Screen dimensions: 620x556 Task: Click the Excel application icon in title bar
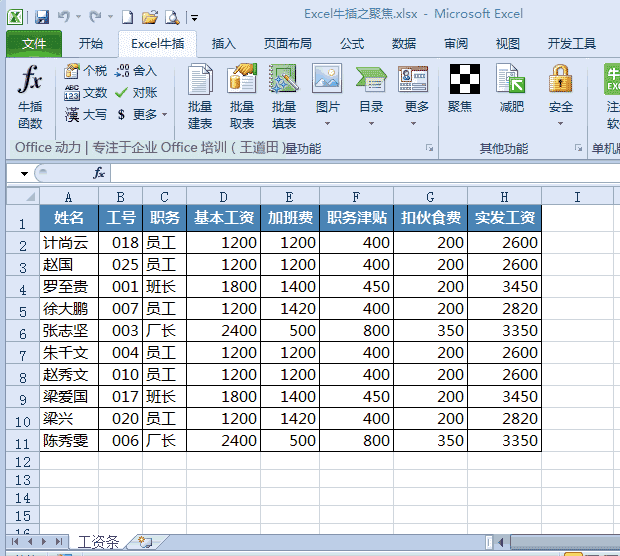tap(15, 17)
